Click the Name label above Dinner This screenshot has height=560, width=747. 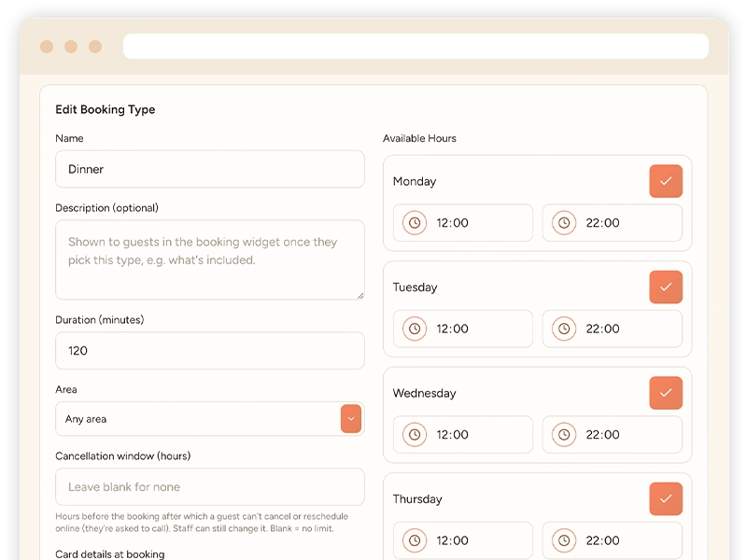click(x=69, y=138)
